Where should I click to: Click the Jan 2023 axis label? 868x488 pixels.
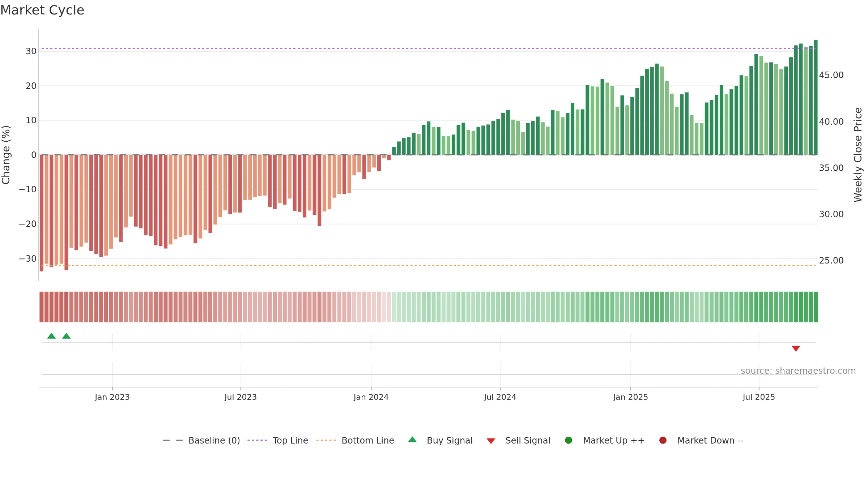112,397
